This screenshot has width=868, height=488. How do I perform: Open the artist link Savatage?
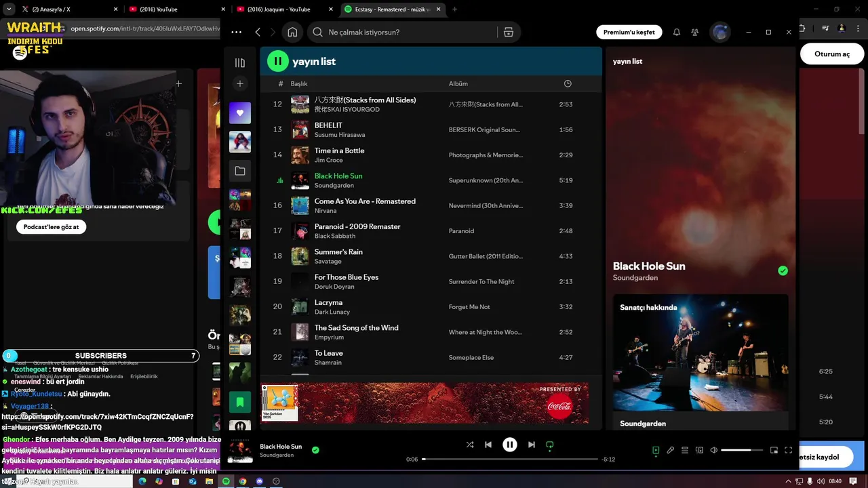[328, 261]
